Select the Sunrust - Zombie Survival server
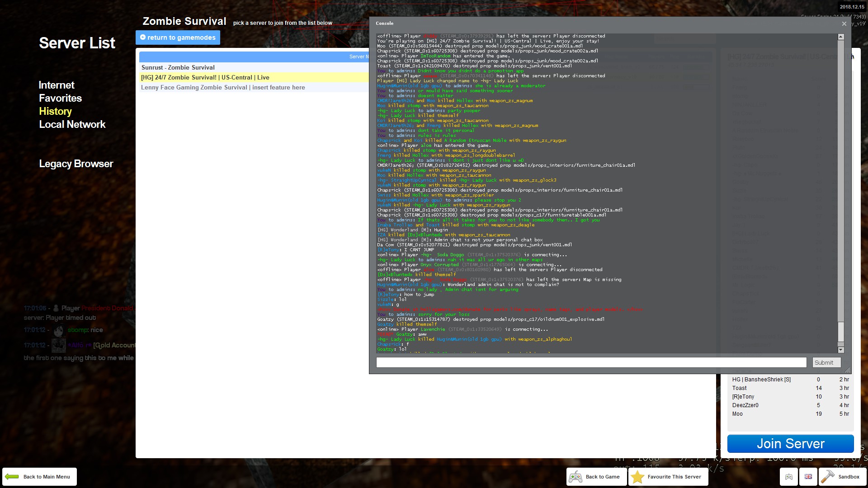 point(254,67)
